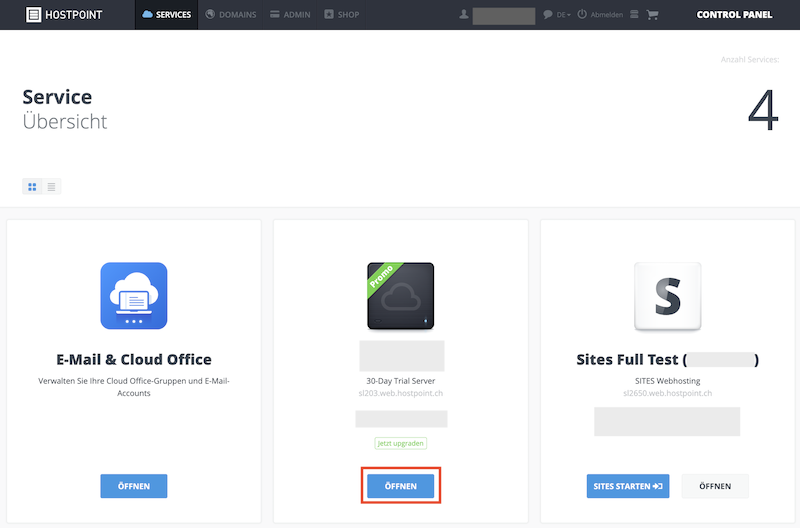Click the Promo trial server icon
Screen dimensions: 800x528
401,296
